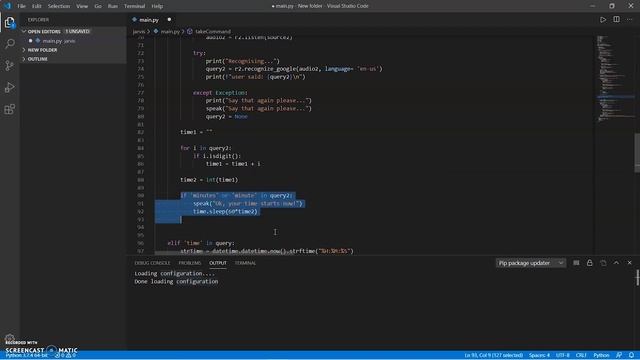Open the Pip package updater output dropdown

531,263
